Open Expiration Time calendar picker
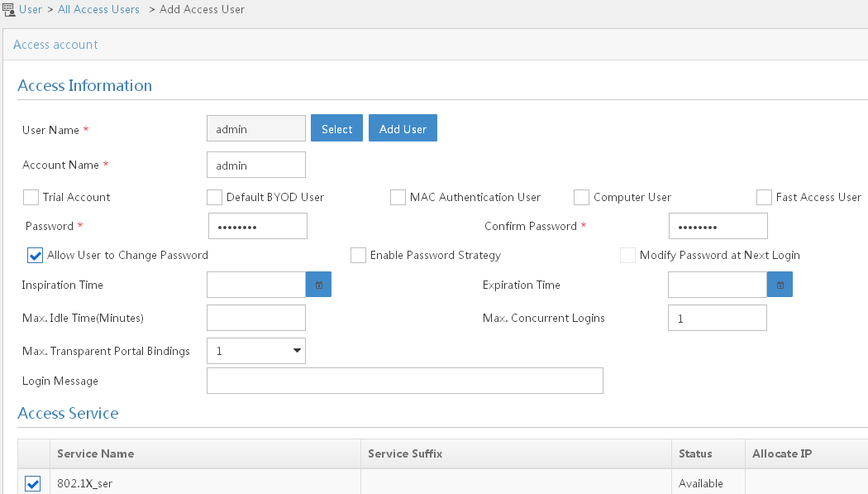 (x=780, y=285)
